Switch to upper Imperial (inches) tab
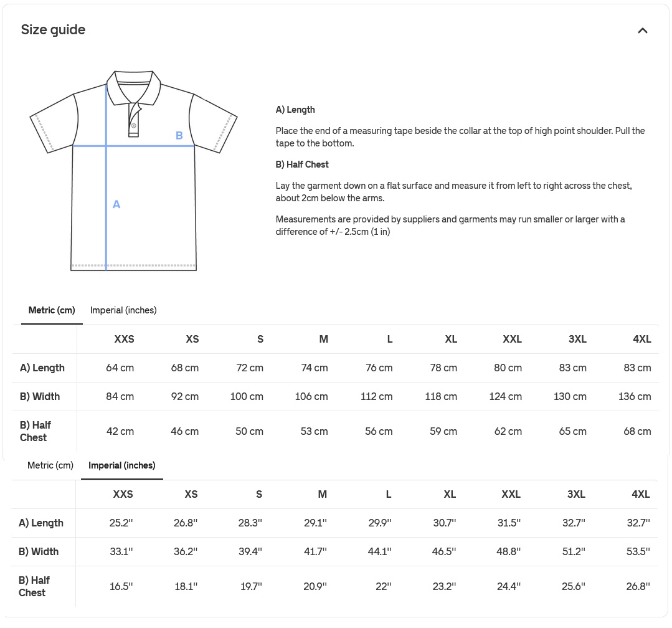This screenshot has width=672, height=628. click(123, 310)
